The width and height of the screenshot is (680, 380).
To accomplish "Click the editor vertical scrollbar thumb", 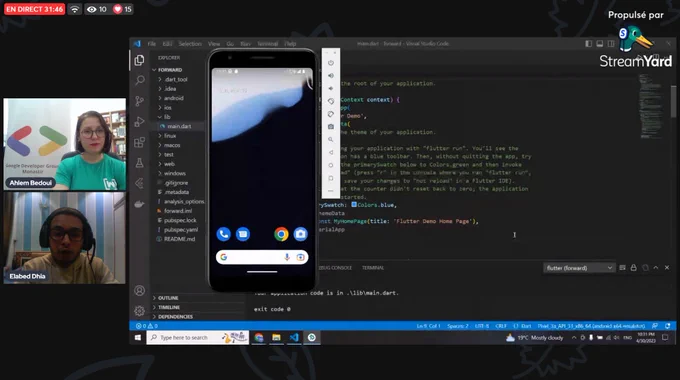I will 673,102.
